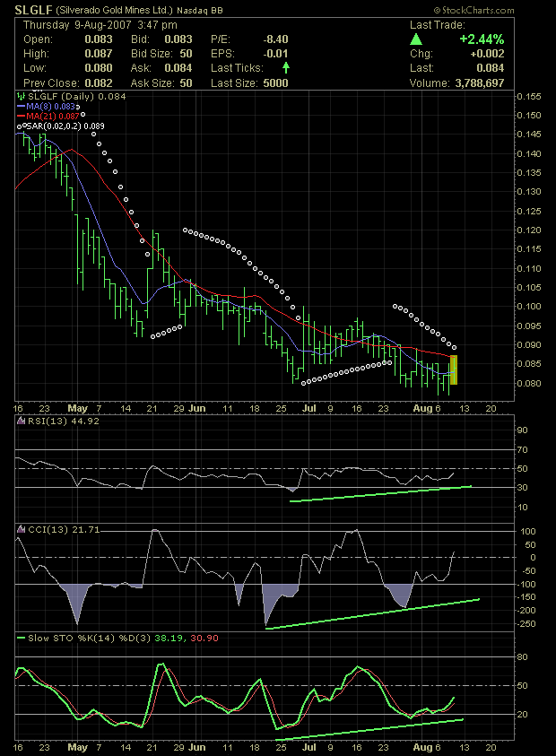Click the EPS value -0.01
Viewport: 556px width, 756px height.
pos(275,54)
